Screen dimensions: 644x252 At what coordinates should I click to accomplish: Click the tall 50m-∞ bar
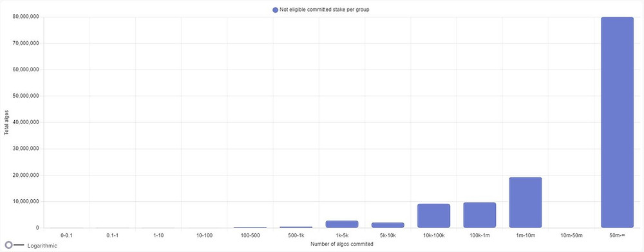pos(618,123)
